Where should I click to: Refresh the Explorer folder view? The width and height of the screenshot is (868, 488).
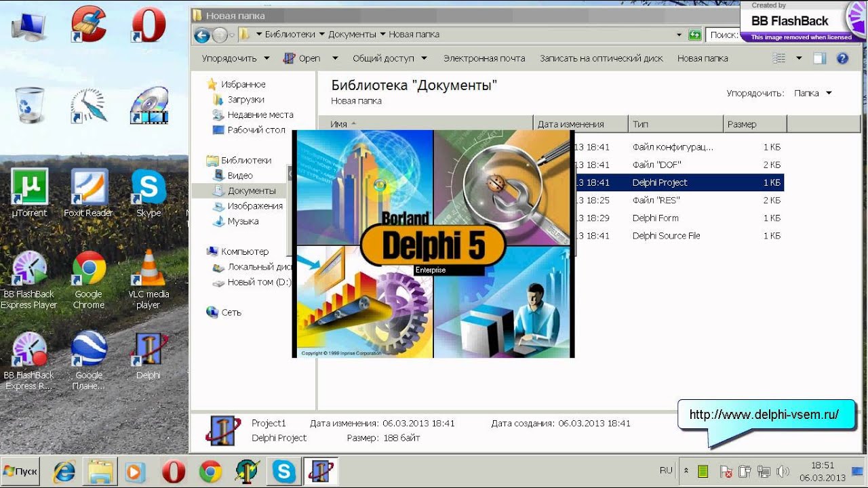coord(694,35)
